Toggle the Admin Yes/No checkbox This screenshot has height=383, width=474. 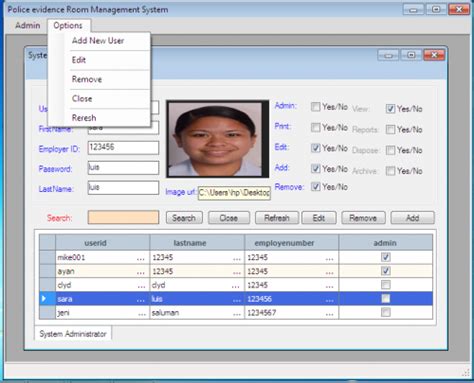coord(315,107)
